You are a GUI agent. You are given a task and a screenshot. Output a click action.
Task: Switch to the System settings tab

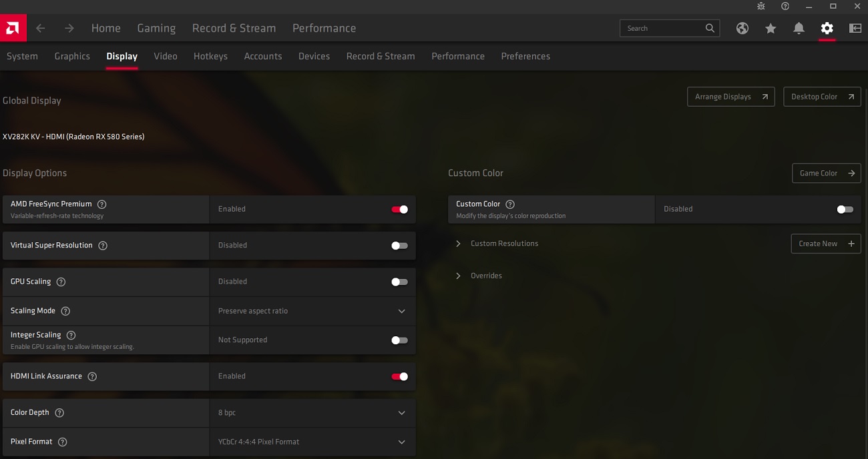(x=22, y=56)
